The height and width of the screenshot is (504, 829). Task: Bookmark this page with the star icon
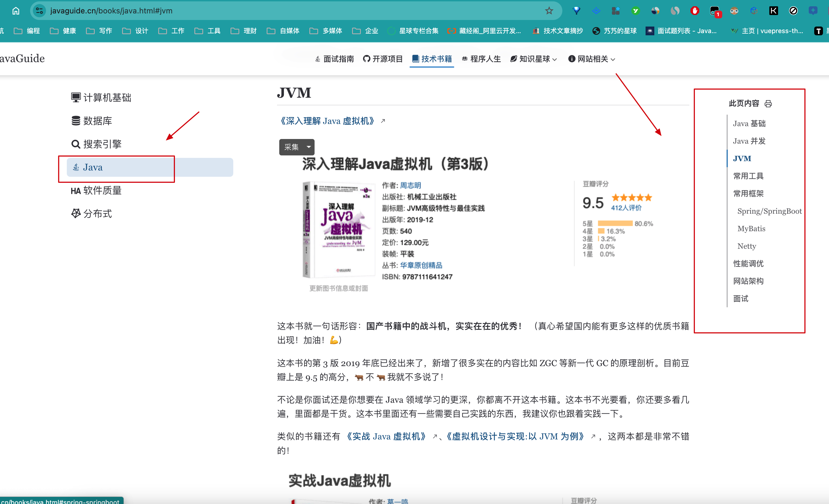pos(549,11)
